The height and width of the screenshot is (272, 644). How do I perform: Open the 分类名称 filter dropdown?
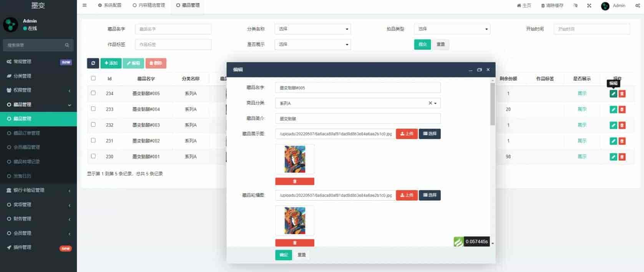[312, 29]
